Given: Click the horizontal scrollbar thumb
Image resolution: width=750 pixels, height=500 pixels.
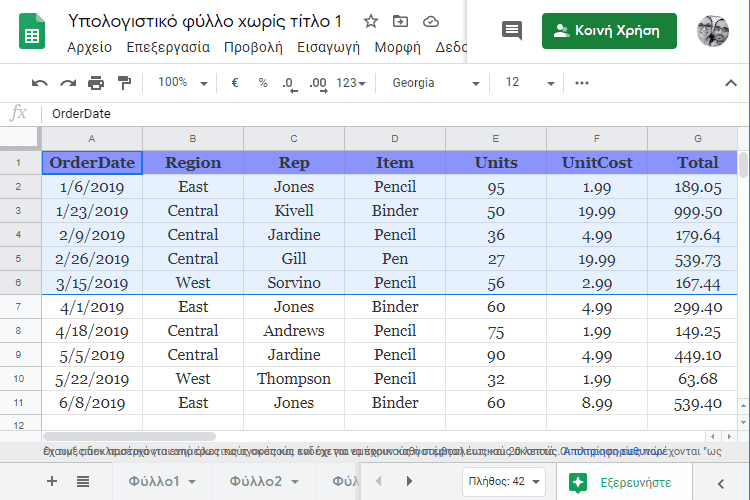Looking at the screenshot, I should 129,436.
